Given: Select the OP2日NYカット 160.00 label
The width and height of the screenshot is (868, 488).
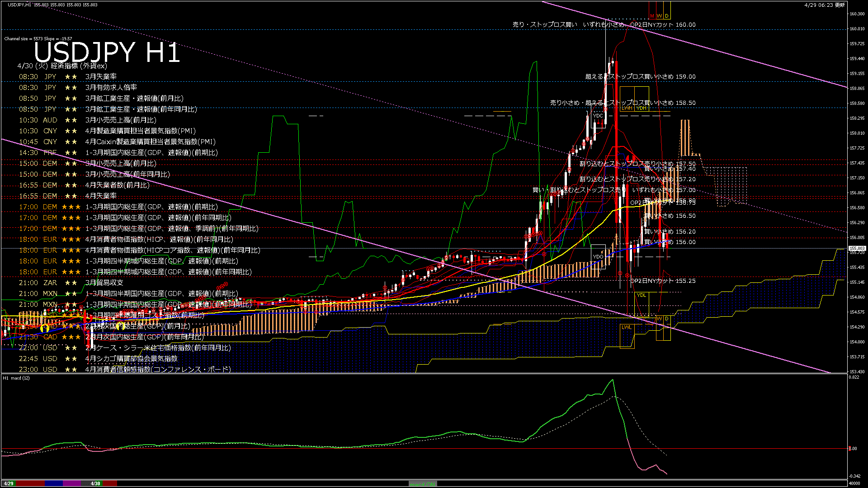Looking at the screenshot, I should click(x=663, y=25).
